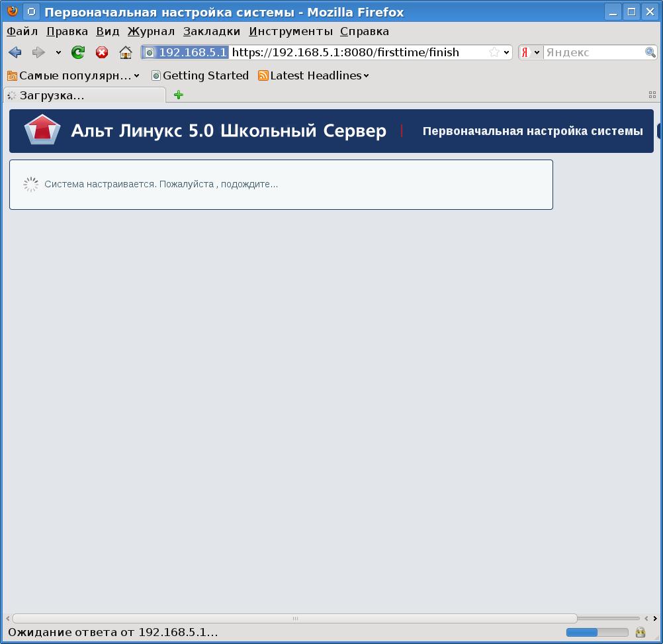Image resolution: width=663 pixels, height=644 pixels.
Task: Click the search magnifier icon
Action: tap(650, 52)
